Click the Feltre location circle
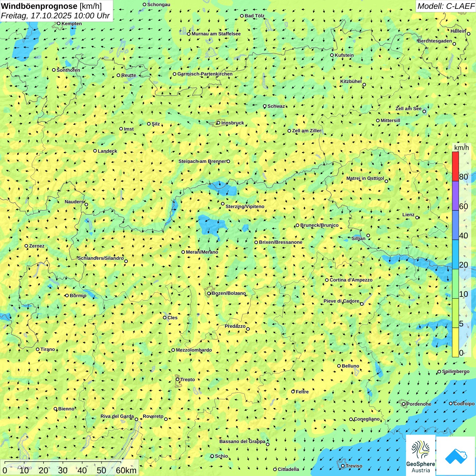 [x=293, y=392]
